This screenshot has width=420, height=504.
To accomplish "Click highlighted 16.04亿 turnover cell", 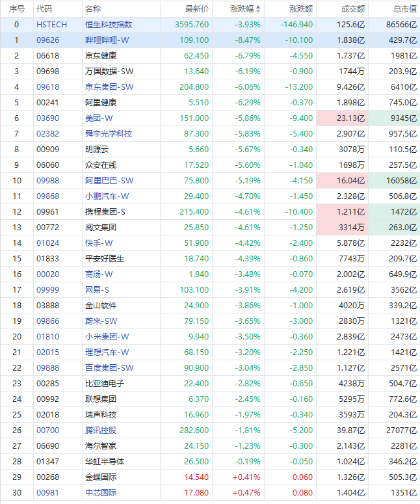I will point(343,181).
